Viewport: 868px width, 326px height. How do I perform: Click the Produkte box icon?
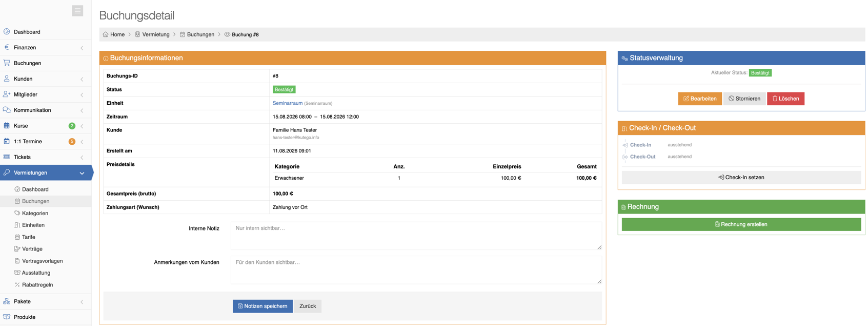[x=7, y=317]
